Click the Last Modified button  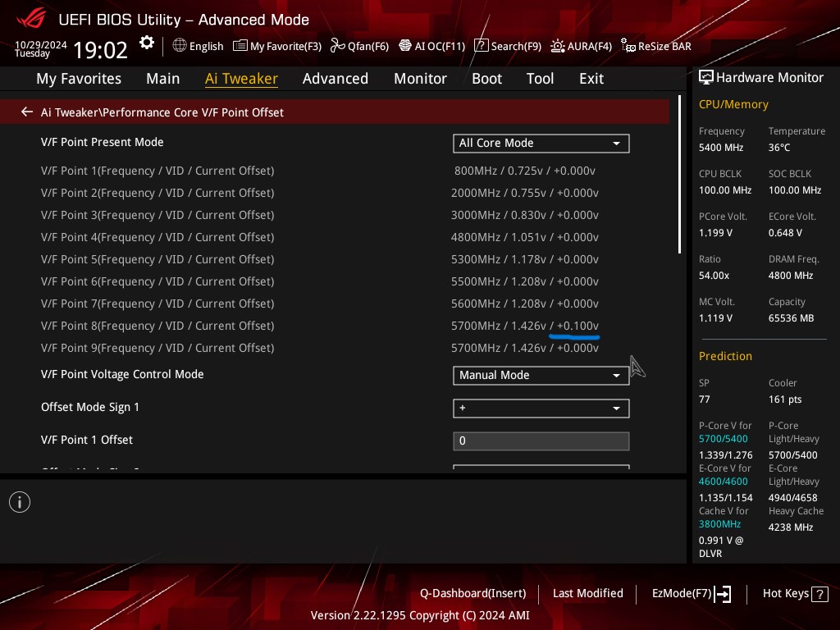[587, 593]
